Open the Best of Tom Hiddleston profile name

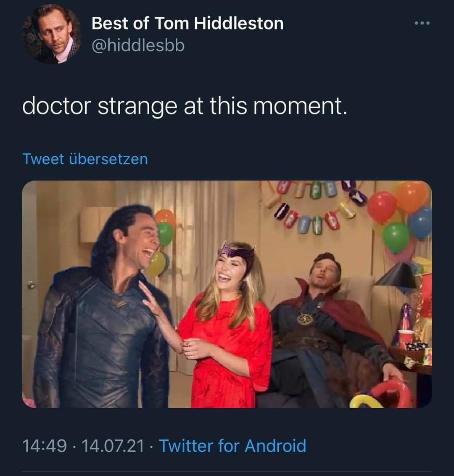pyautogui.click(x=187, y=23)
